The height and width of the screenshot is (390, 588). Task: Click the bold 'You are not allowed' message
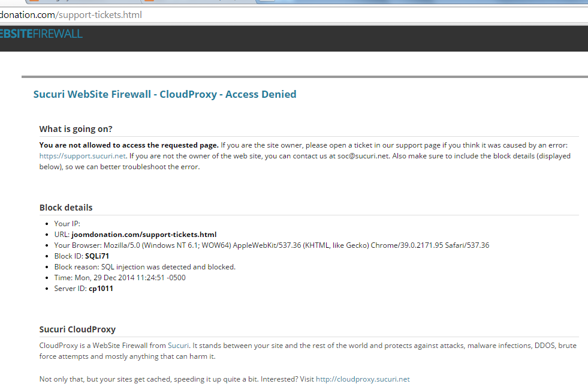click(x=129, y=145)
